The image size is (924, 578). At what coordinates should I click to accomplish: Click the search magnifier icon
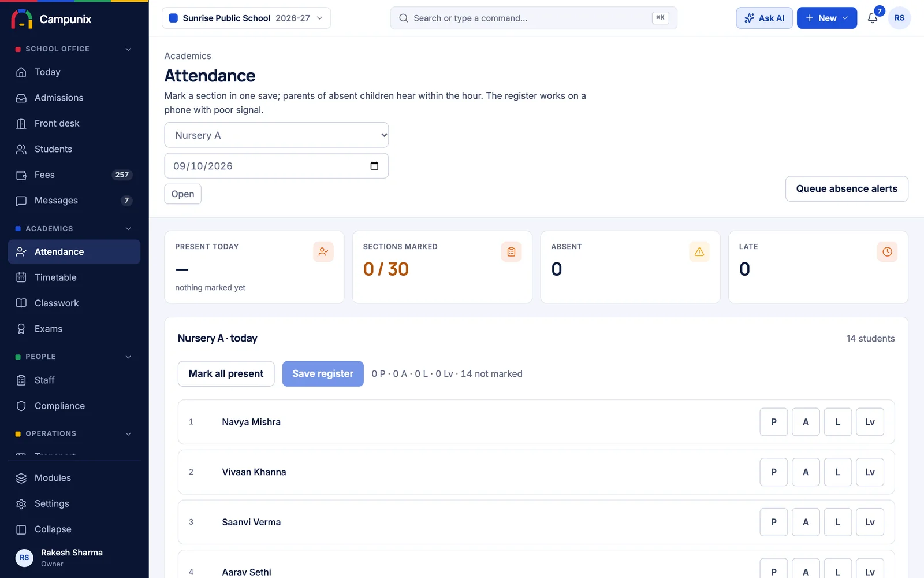click(404, 18)
